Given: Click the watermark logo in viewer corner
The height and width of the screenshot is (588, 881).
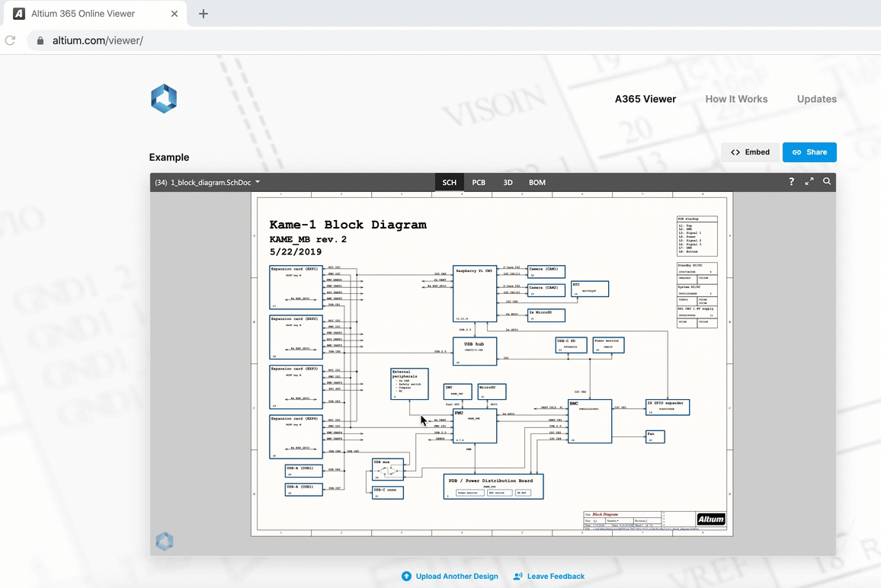Looking at the screenshot, I should point(165,541).
